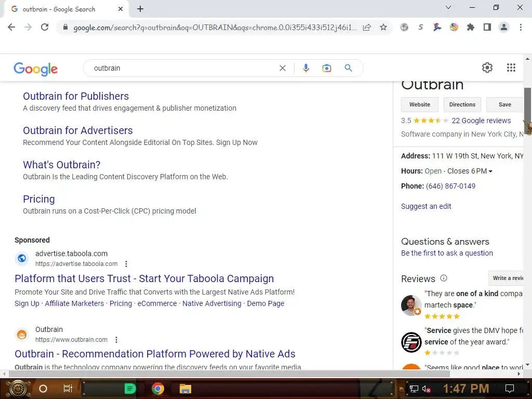
Task: Open Taboola Native Advertising sitelink
Action: pos(212,303)
